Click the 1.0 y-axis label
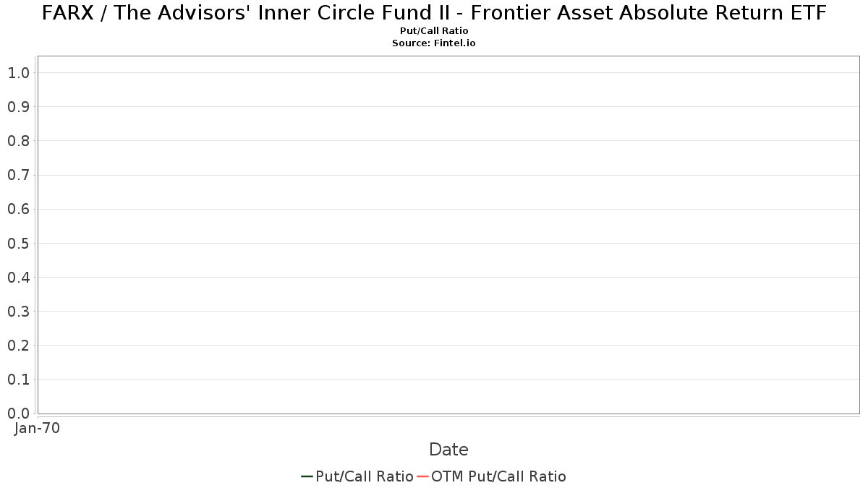This screenshot has height=488, width=868. [x=18, y=72]
